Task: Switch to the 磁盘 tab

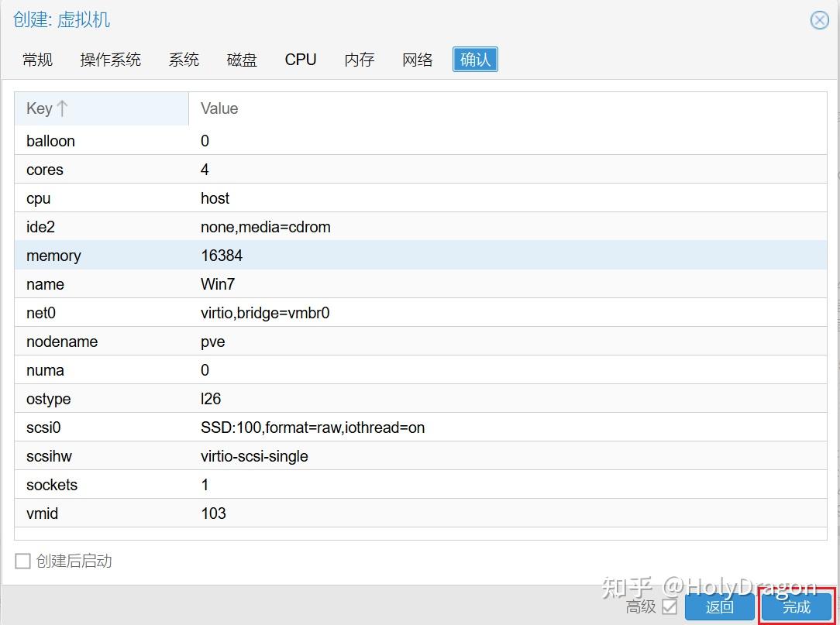Action: coord(242,59)
